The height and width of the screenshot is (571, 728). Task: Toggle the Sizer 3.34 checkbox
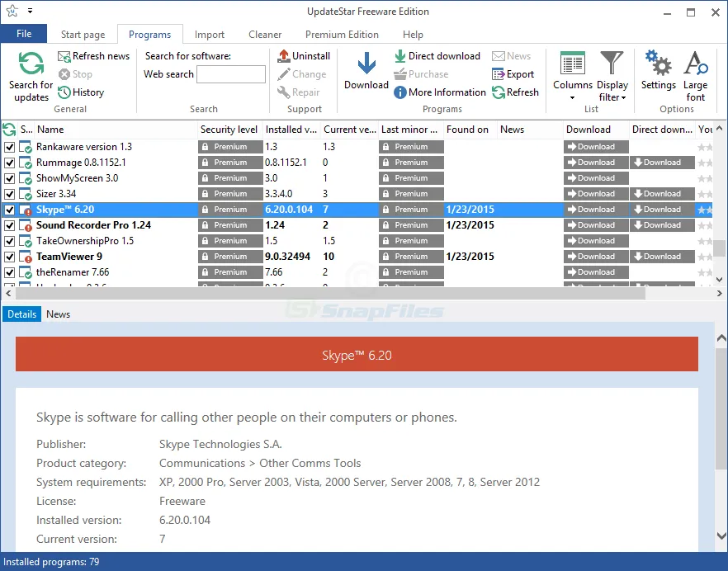(x=9, y=194)
